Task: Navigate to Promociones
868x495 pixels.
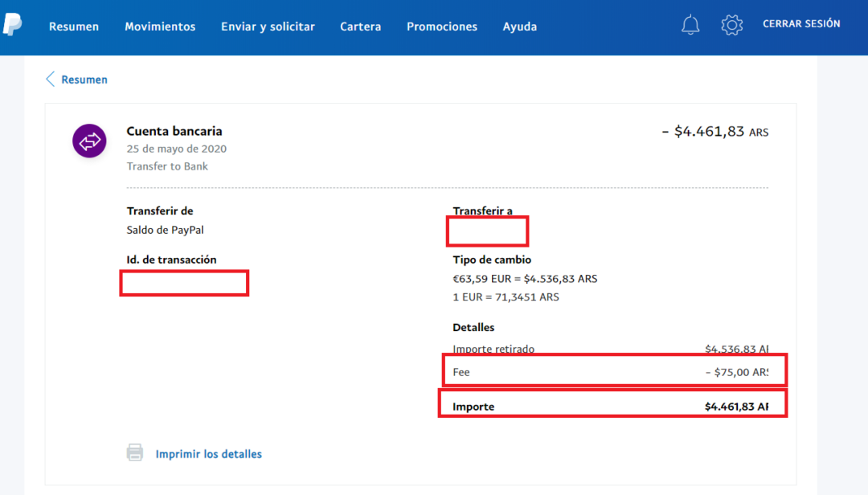Action: tap(442, 27)
